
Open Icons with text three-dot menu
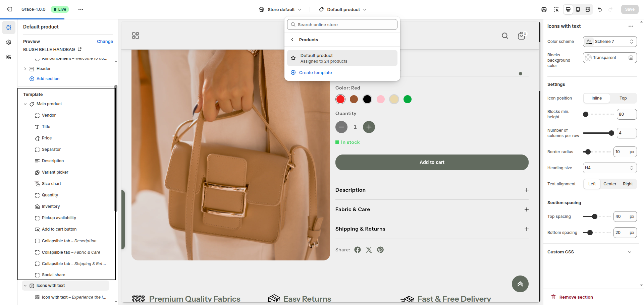pos(631,26)
